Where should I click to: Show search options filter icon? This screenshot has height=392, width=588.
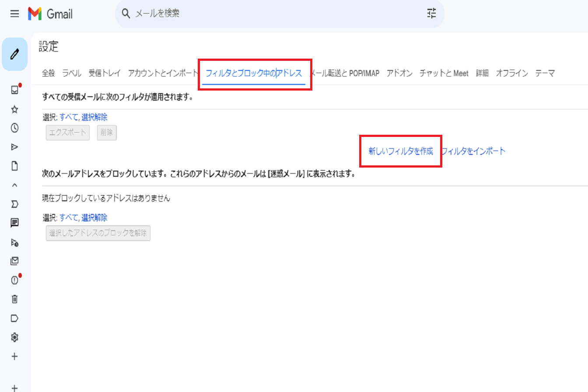[431, 14]
